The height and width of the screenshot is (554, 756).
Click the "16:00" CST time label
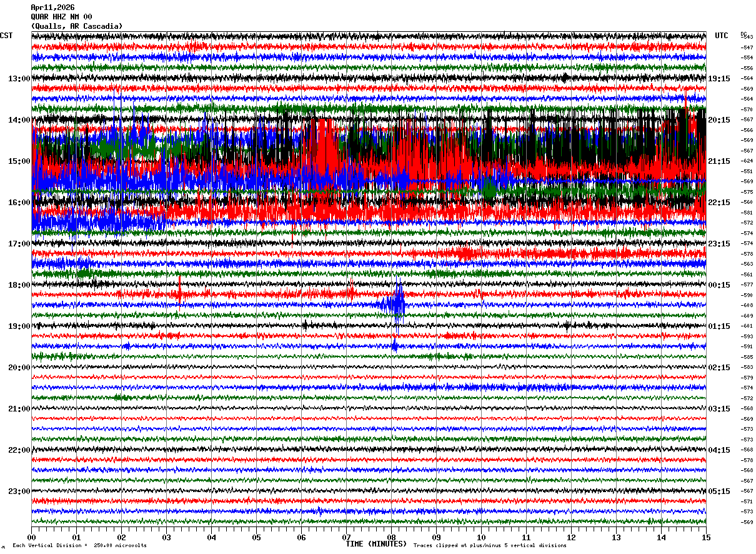point(19,203)
